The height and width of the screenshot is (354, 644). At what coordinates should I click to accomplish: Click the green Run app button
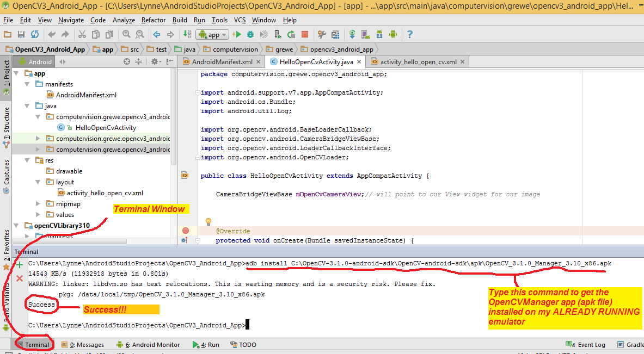coord(237,34)
